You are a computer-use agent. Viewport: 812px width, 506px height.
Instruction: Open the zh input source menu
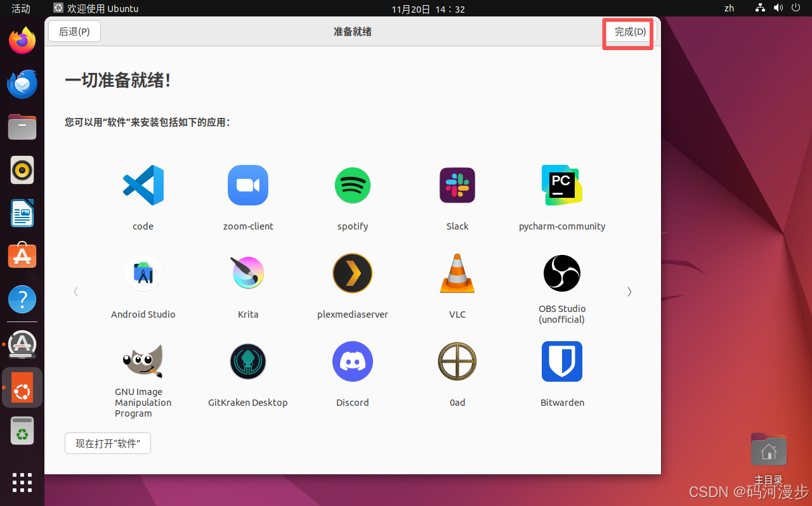click(729, 9)
